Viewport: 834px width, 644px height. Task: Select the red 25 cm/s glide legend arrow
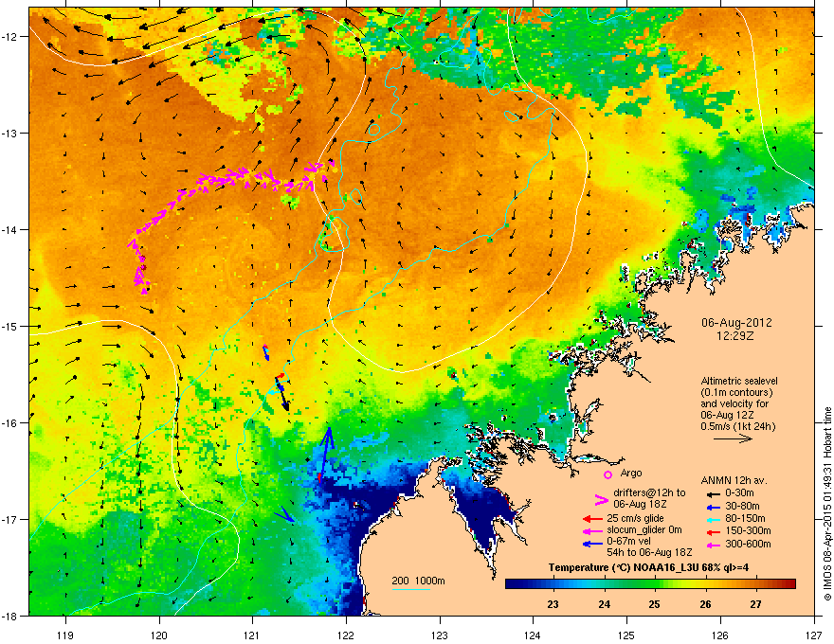tap(592, 519)
